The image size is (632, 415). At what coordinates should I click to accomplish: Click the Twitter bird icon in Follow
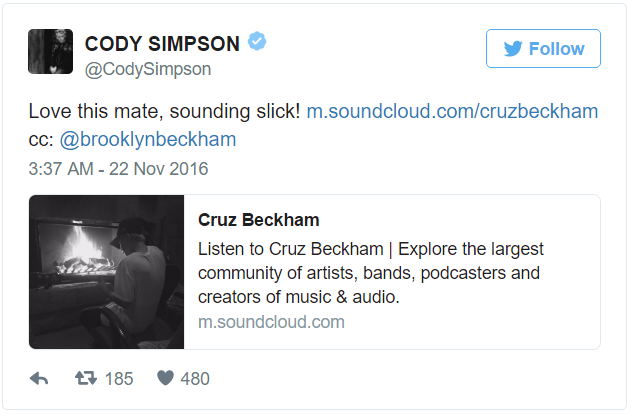(511, 49)
